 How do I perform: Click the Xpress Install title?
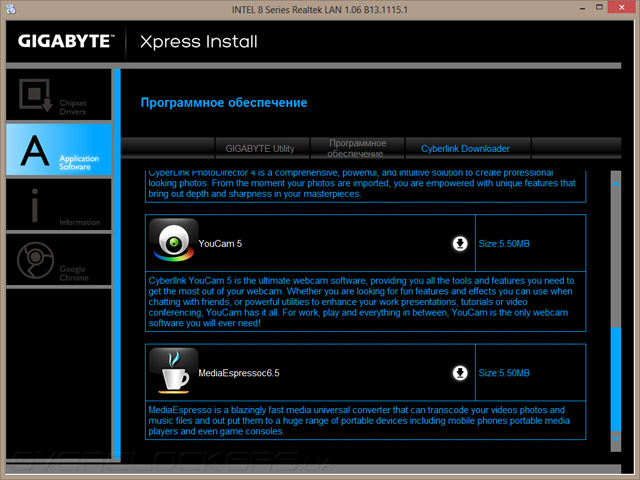coord(199,42)
